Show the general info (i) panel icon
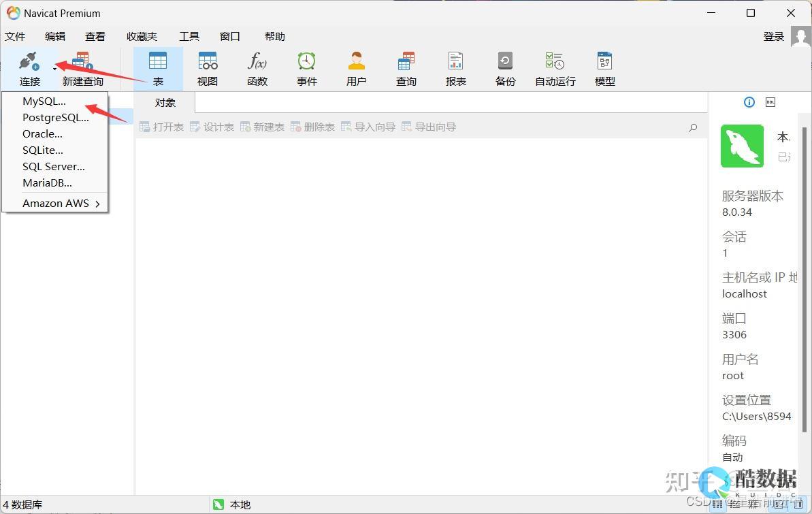 pyautogui.click(x=749, y=102)
